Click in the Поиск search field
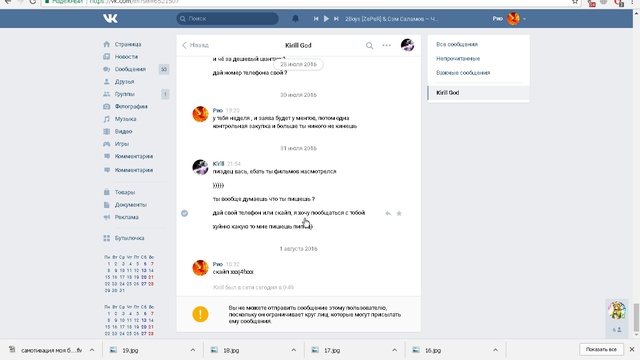The height and width of the screenshot is (360, 640). point(227,18)
